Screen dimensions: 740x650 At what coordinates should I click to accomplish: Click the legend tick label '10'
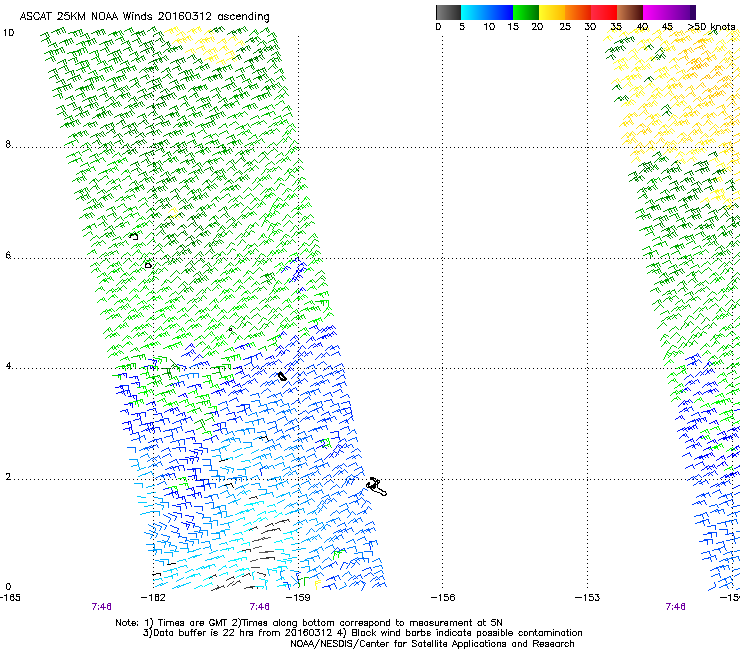[489, 26]
